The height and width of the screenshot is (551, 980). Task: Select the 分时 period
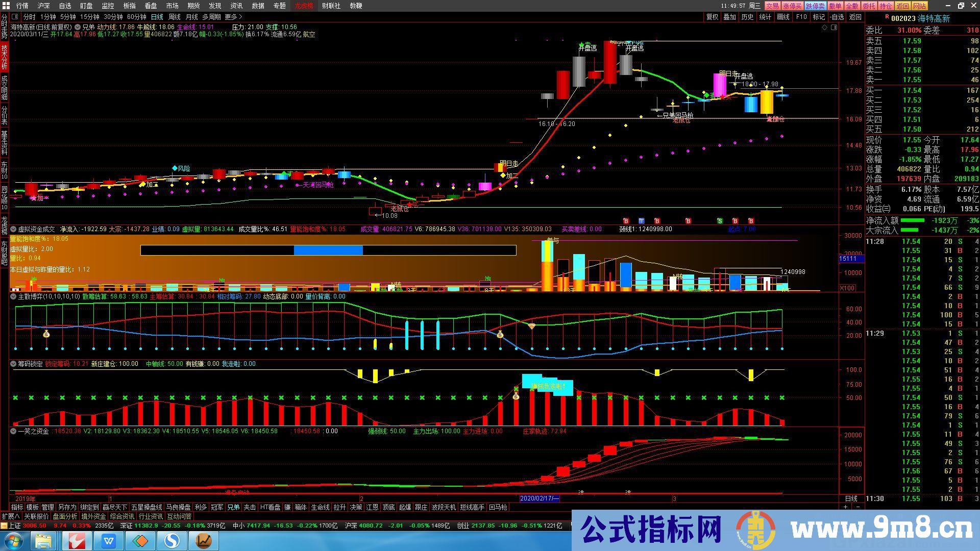pyautogui.click(x=30, y=17)
